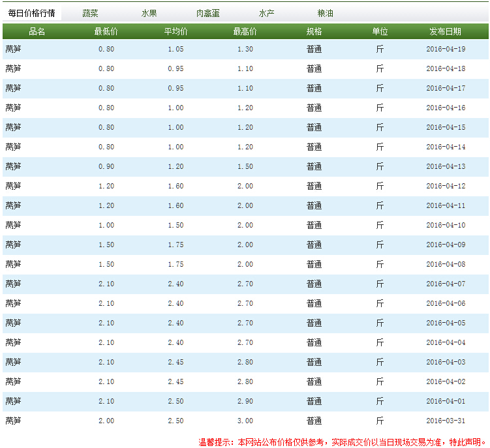Image resolution: width=490 pixels, height=448 pixels.
Task: Open the 水果 tab
Action: click(x=149, y=13)
